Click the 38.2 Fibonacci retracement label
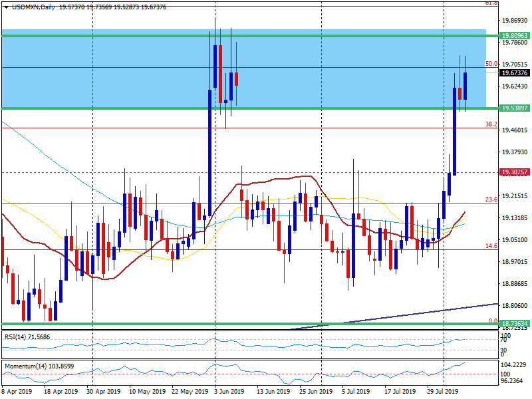 coord(490,124)
